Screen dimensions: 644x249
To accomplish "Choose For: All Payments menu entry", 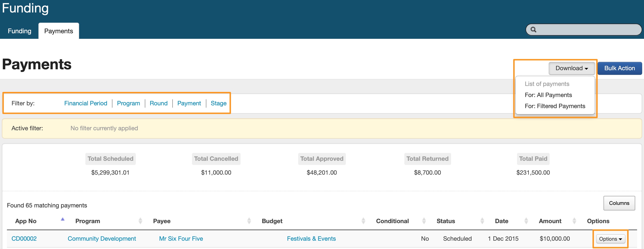I will pos(548,95).
